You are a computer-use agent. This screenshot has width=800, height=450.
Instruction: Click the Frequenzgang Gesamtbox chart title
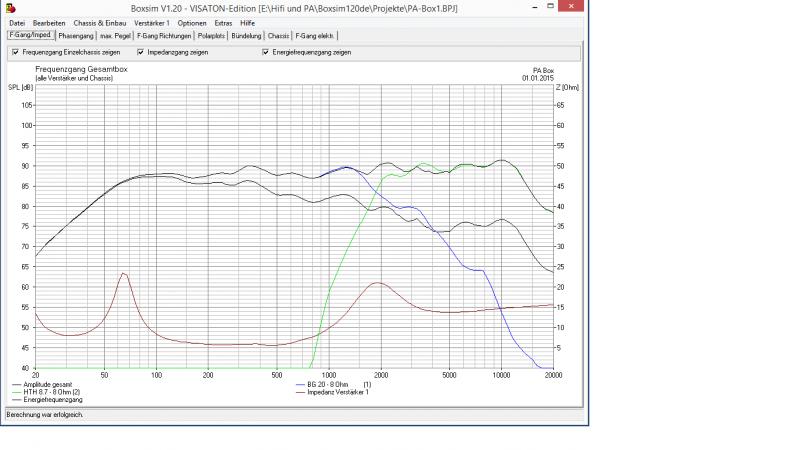(x=81, y=69)
